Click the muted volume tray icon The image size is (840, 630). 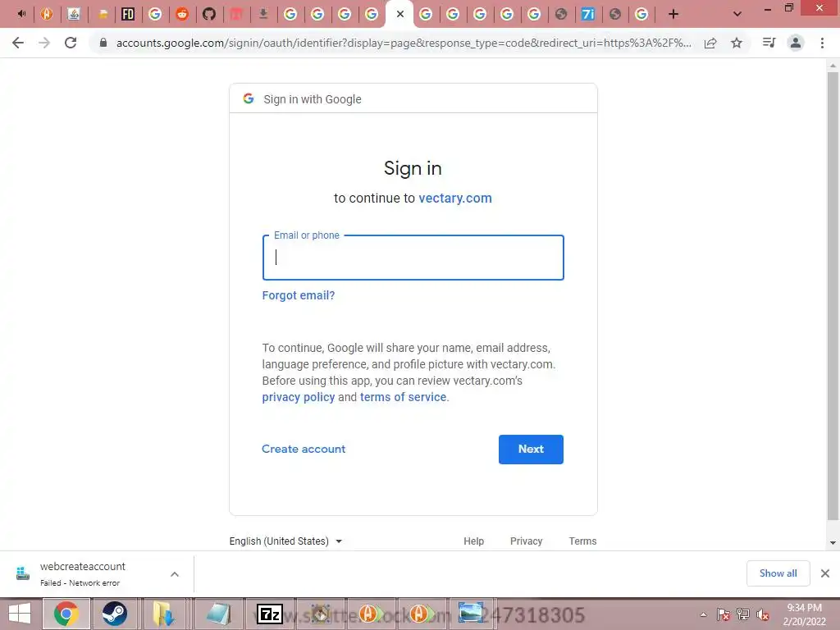(x=764, y=614)
